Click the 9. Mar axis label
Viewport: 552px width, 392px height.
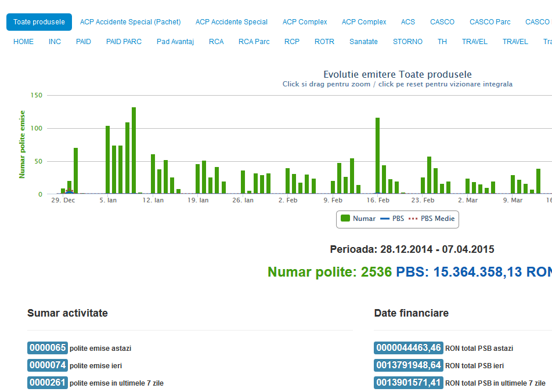(x=513, y=200)
